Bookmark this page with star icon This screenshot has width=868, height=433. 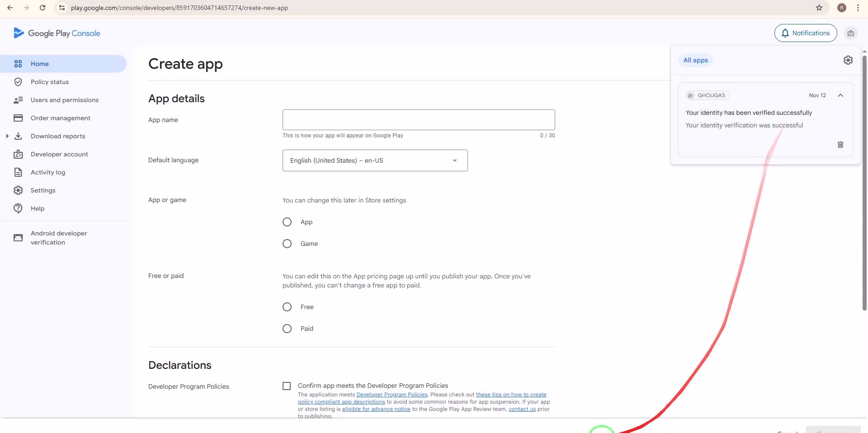point(819,8)
